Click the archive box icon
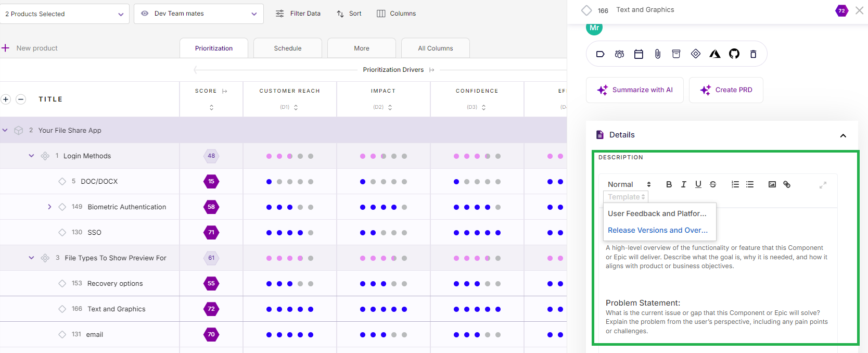Image resolution: width=868 pixels, height=353 pixels. (676, 54)
